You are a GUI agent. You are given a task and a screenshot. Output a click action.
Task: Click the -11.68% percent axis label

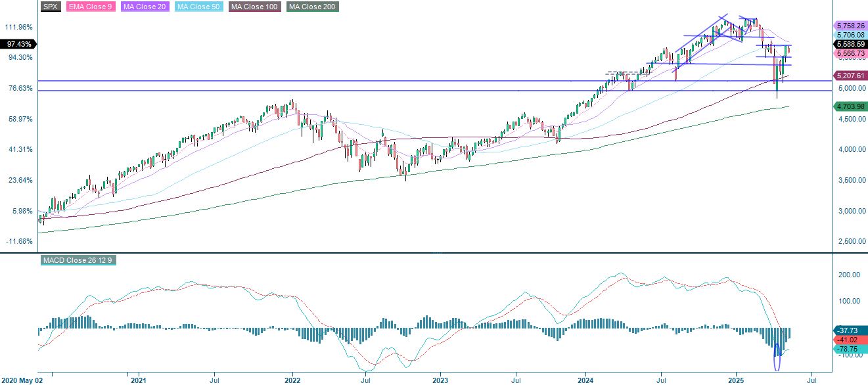[x=18, y=241]
